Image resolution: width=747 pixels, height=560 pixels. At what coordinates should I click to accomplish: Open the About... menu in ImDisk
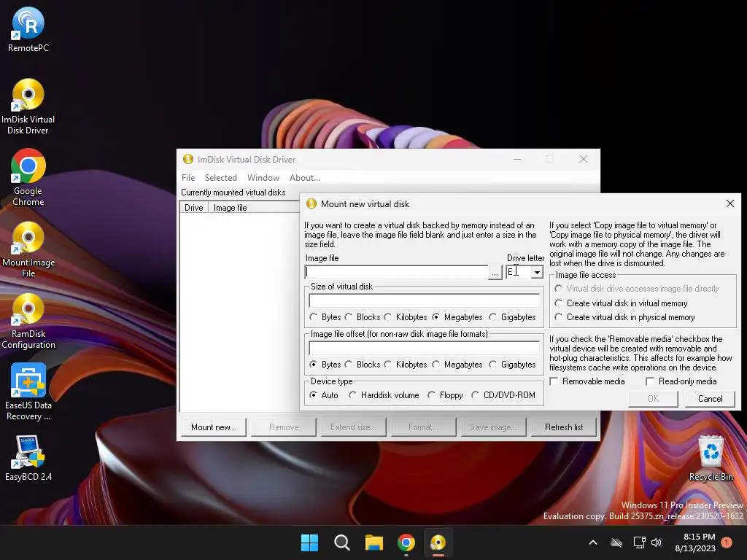(305, 178)
